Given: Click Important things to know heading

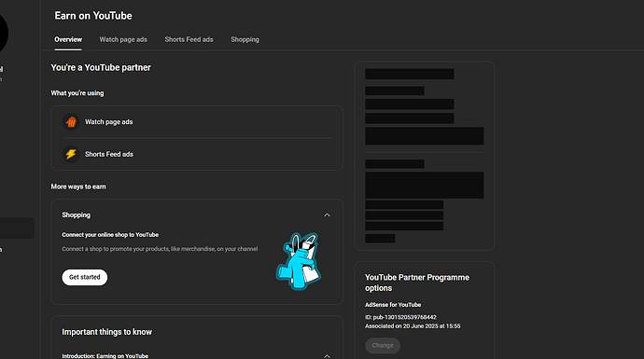Looking at the screenshot, I should [106, 332].
